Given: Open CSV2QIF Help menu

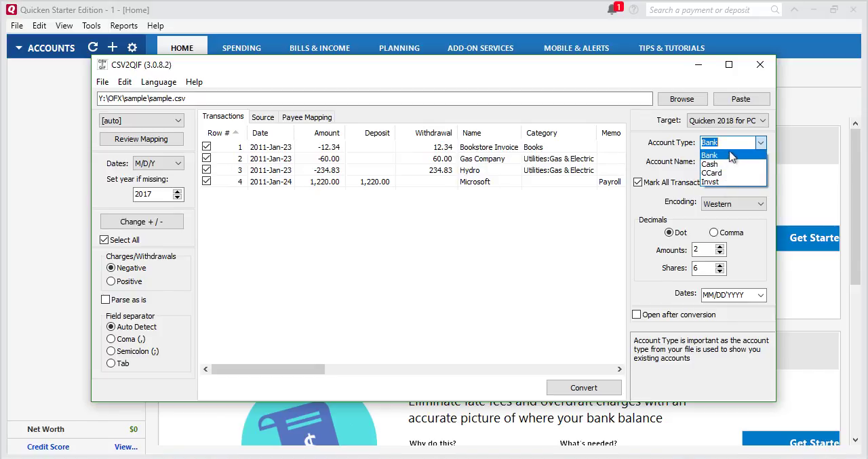Looking at the screenshot, I should coord(194,82).
